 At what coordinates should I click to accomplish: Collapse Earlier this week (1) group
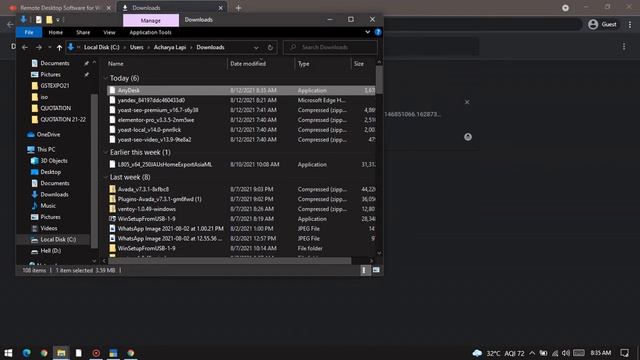tap(106, 152)
